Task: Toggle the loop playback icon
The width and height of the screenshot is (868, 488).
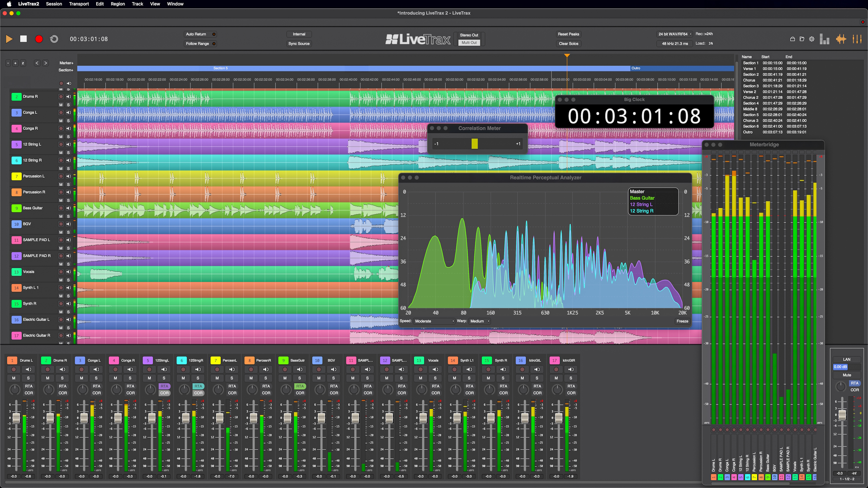Action: [x=54, y=39]
